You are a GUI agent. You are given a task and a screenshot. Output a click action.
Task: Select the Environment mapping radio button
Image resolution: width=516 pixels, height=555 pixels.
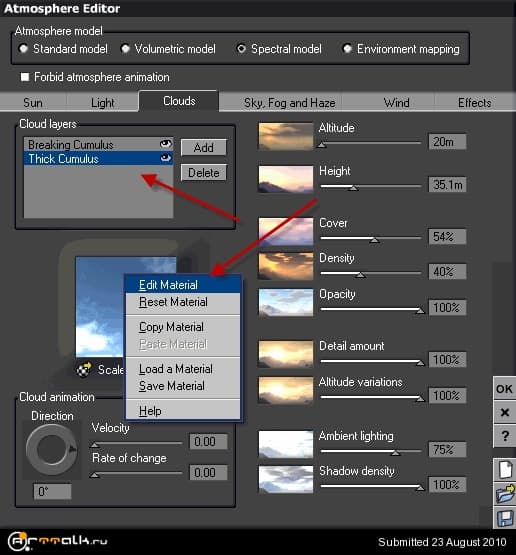[348, 48]
